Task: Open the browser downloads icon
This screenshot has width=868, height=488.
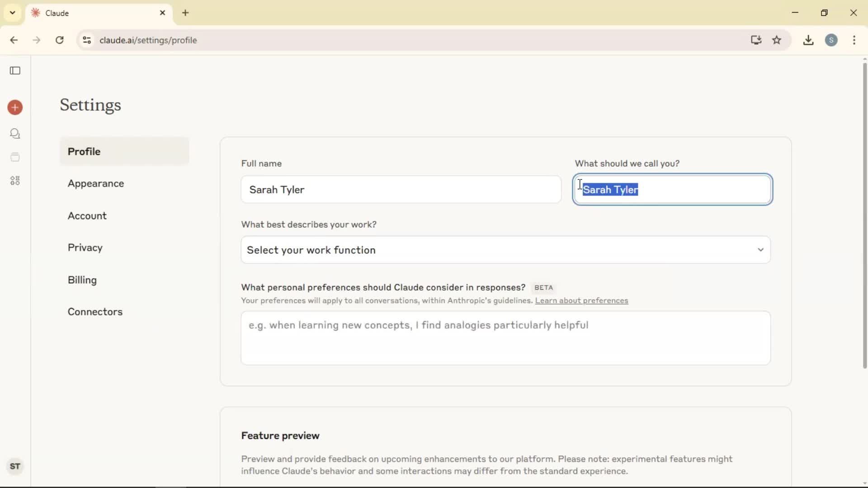Action: (x=808, y=40)
